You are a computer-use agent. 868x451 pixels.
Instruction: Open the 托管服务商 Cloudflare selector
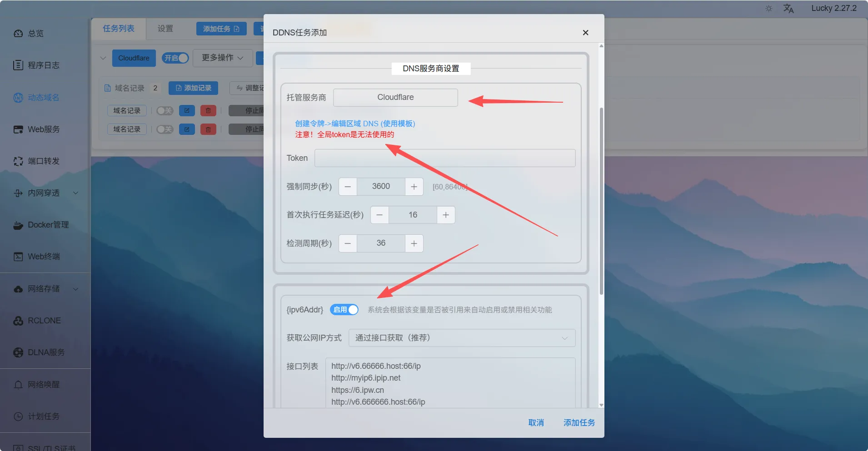395,98
